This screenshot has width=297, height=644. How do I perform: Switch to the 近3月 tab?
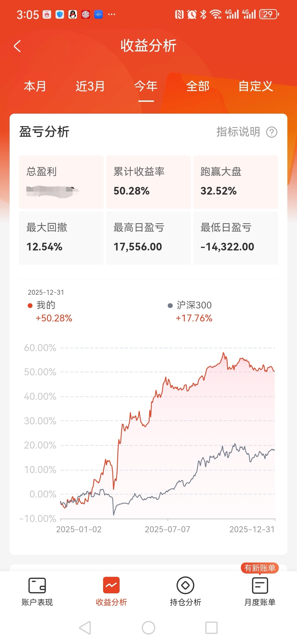[x=90, y=86]
